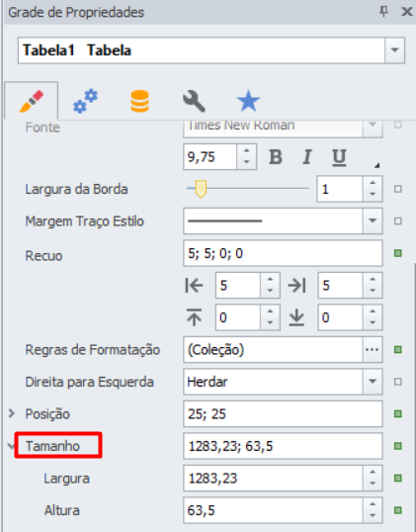Click the Largura value 1283,23
Viewport: 416px width, 532px height.
click(273, 478)
